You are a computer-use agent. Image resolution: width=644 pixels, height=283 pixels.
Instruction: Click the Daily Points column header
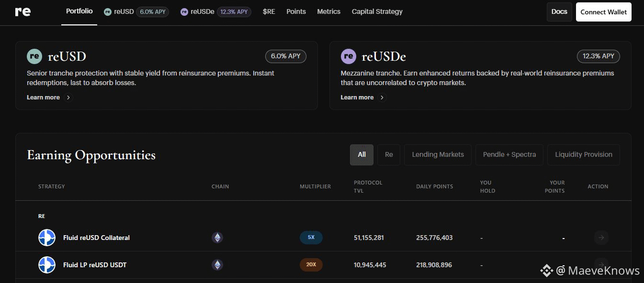click(434, 186)
